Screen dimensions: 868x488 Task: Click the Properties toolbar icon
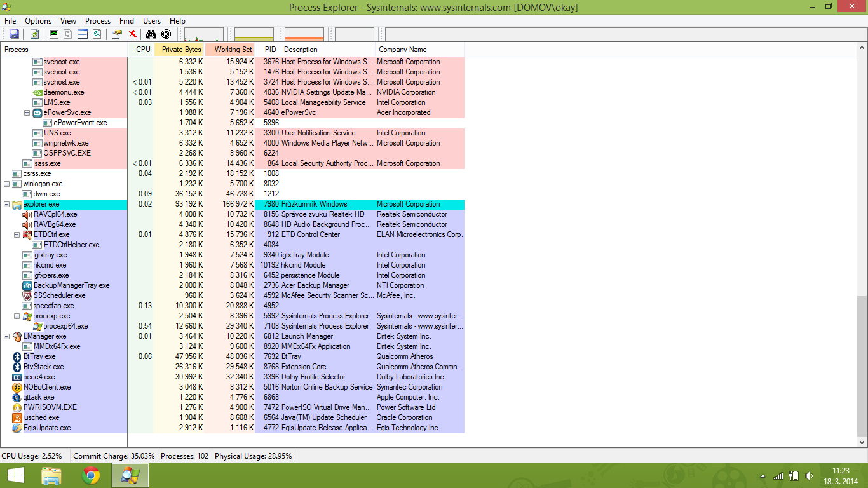click(x=116, y=34)
